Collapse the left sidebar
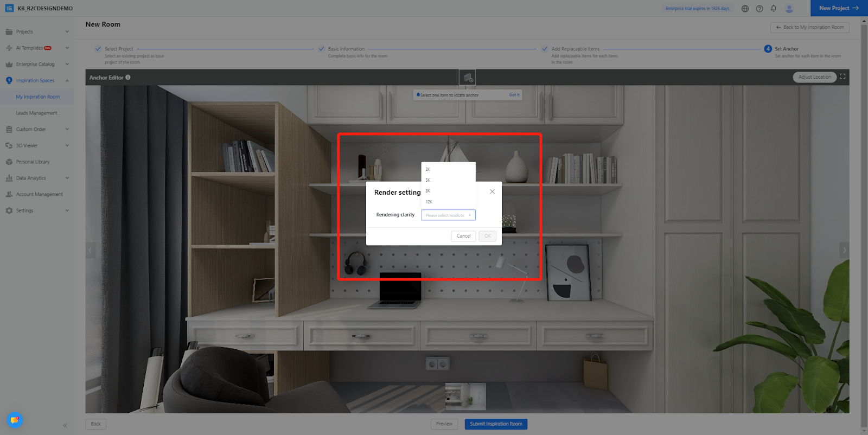The image size is (868, 435). [65, 425]
